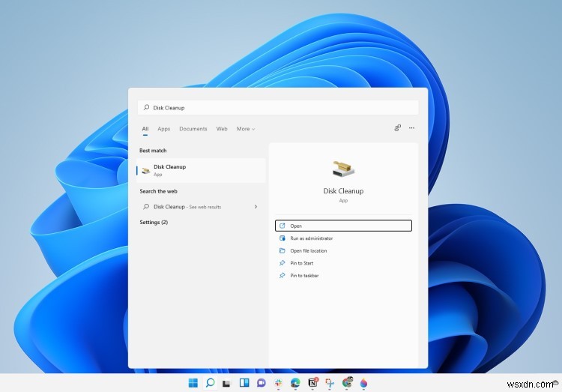Screen dimensions: 562x392
Task: Open Notion from the taskbar
Action: click(x=313, y=383)
